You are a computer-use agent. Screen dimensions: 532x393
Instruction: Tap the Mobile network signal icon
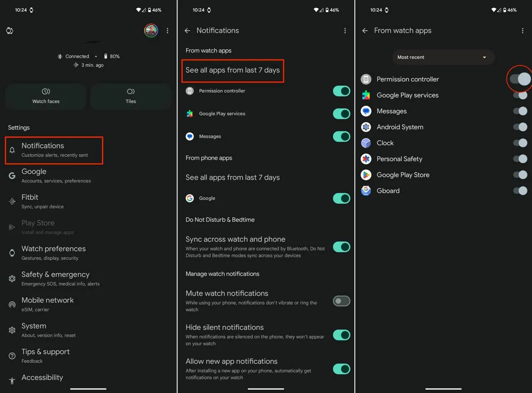tap(12, 304)
